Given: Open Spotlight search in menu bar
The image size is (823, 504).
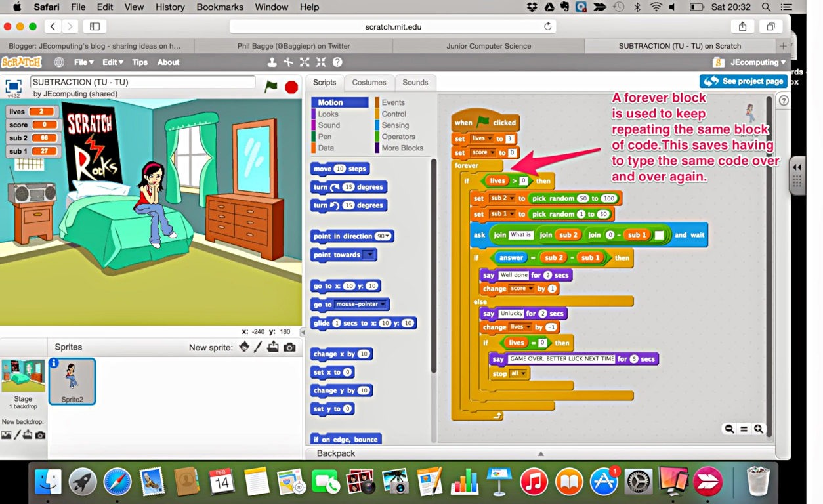Looking at the screenshot, I should [766, 7].
